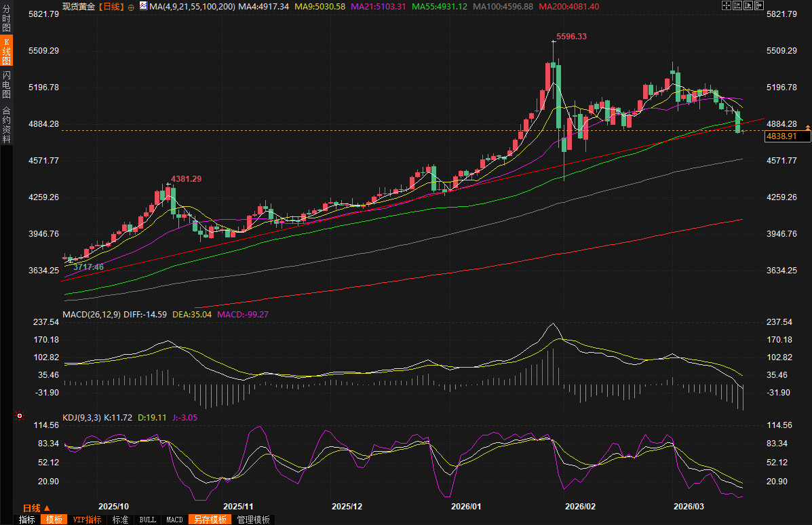Click the rightmost chart export arrow icon
This screenshot has width=812, height=525.
point(759,5)
